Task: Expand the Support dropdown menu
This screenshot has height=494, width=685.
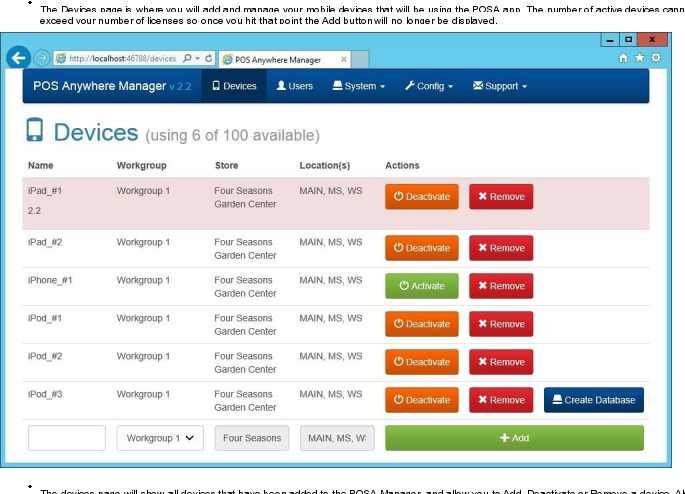Action: (500, 86)
